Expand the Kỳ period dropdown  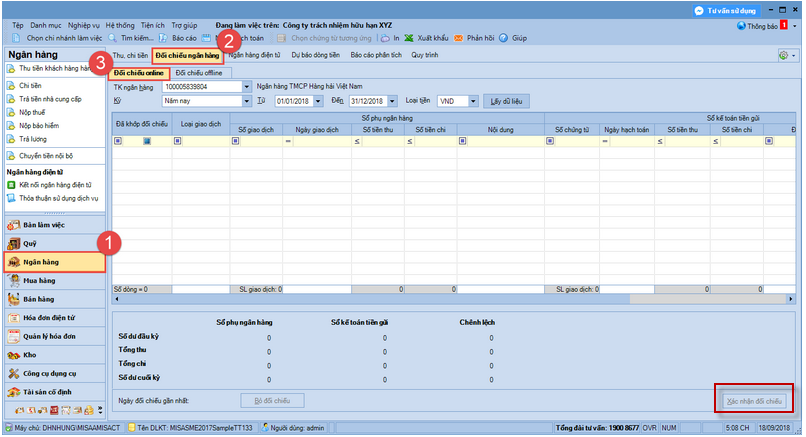[x=247, y=101]
